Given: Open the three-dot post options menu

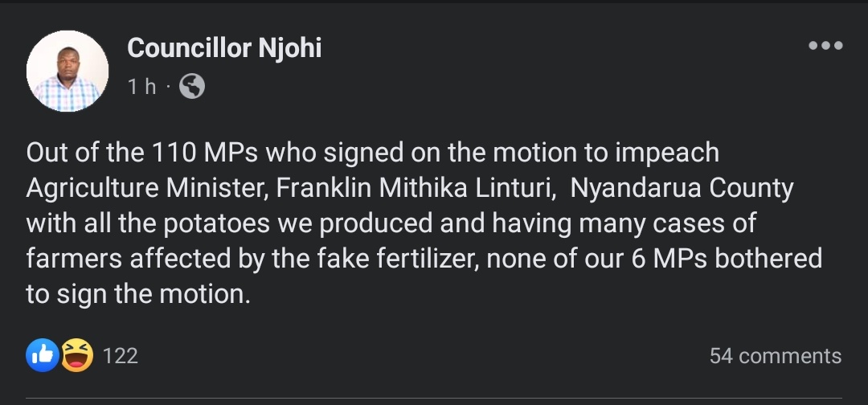Looking at the screenshot, I should (x=825, y=46).
